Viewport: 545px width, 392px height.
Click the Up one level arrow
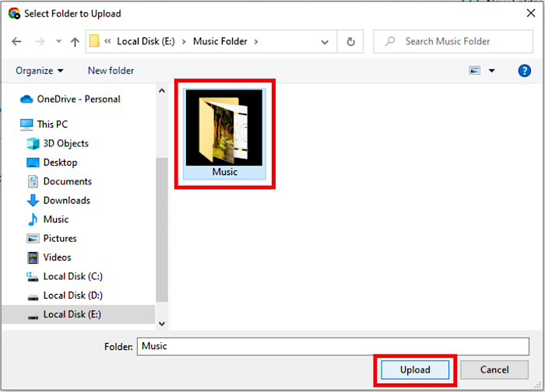point(75,42)
